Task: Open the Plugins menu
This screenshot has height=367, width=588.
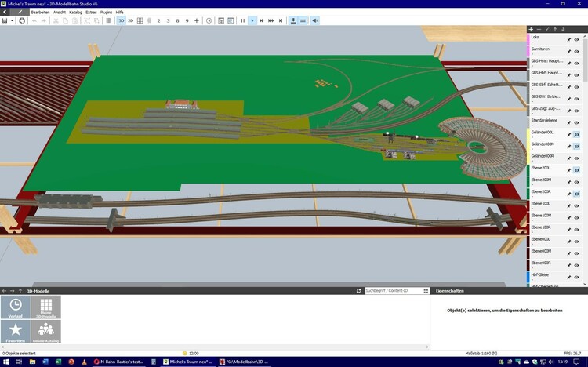Action: coord(106,13)
